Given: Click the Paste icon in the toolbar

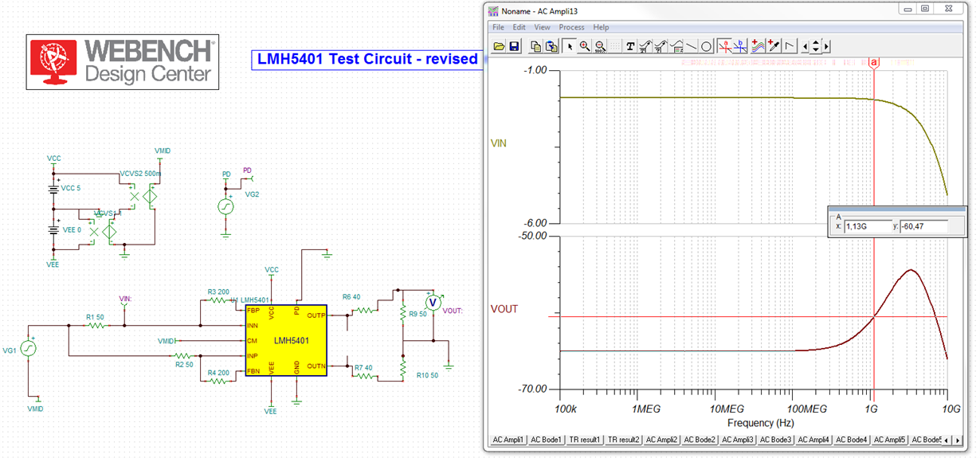Looking at the screenshot, I should click(551, 46).
